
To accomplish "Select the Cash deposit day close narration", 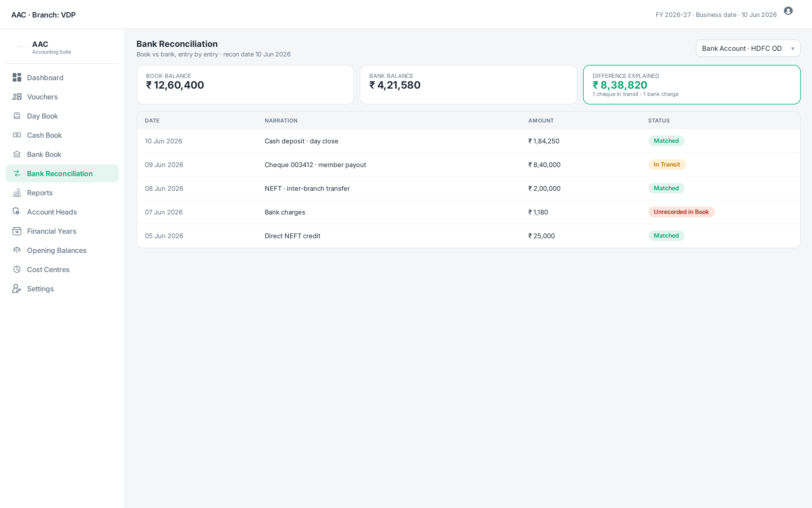I will 301,141.
